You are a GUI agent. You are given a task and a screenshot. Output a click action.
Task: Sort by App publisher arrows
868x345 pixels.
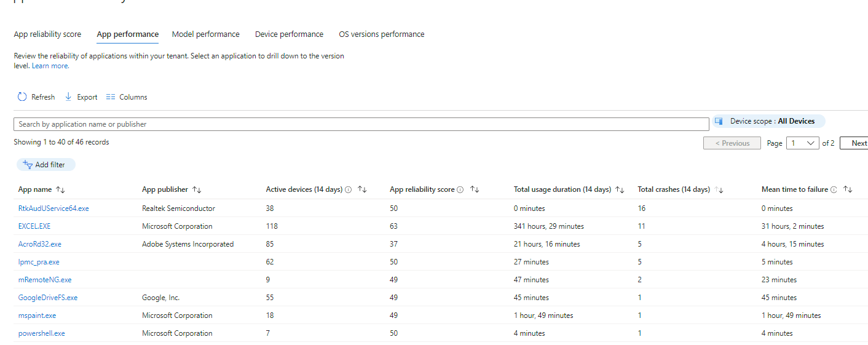pos(197,189)
